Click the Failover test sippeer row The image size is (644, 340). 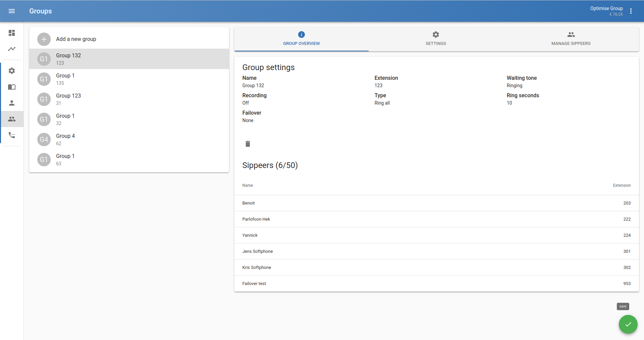click(436, 284)
